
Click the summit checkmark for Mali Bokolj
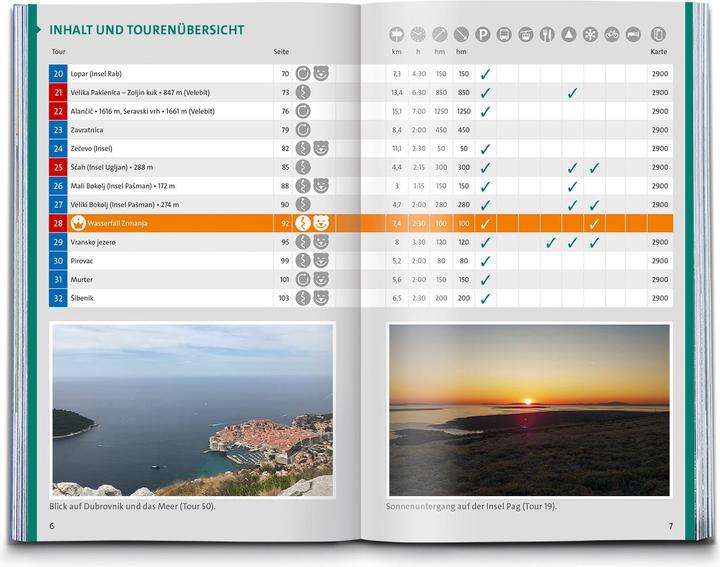572,186
